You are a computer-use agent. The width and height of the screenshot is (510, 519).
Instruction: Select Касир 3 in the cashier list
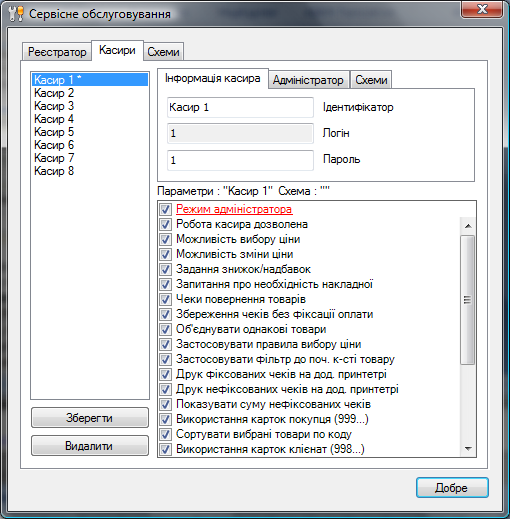[x=90, y=106]
